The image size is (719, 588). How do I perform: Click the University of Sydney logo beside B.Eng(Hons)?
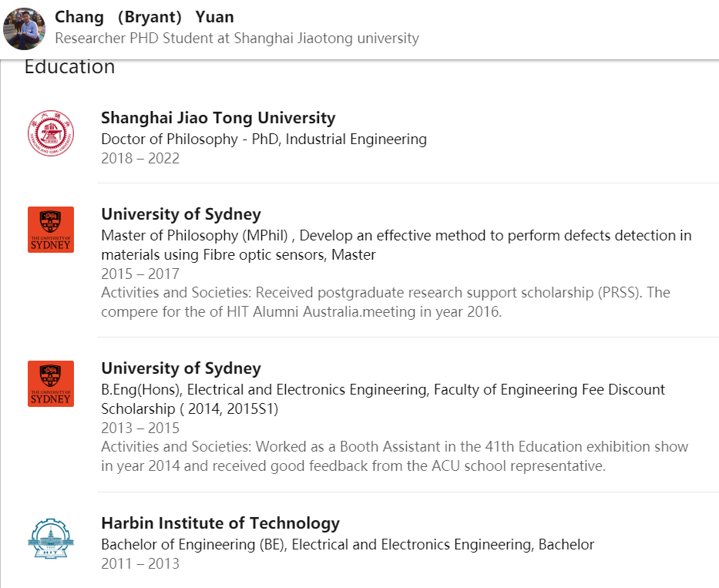click(51, 384)
